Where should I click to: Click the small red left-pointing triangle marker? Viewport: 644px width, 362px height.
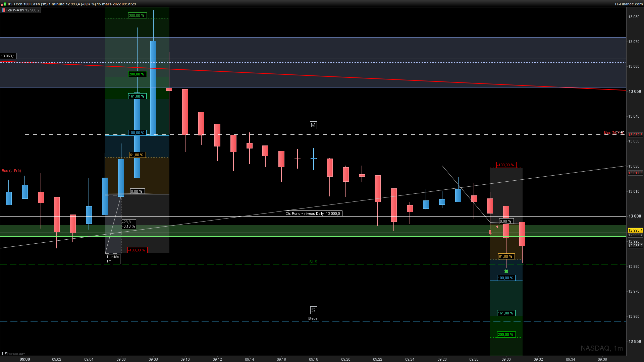click(497, 227)
